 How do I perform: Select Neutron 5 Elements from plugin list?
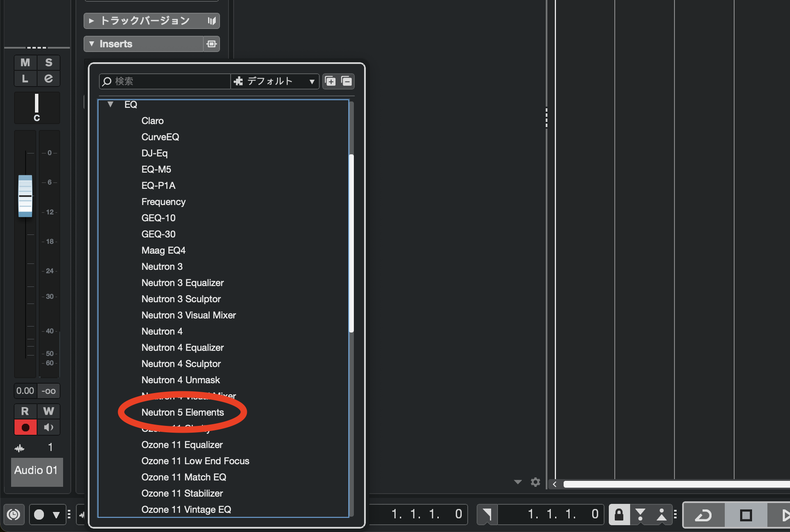point(182,412)
